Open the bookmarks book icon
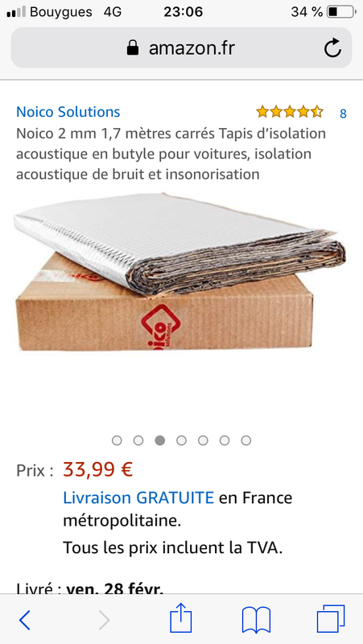The width and height of the screenshot is (363, 644). 256,620
